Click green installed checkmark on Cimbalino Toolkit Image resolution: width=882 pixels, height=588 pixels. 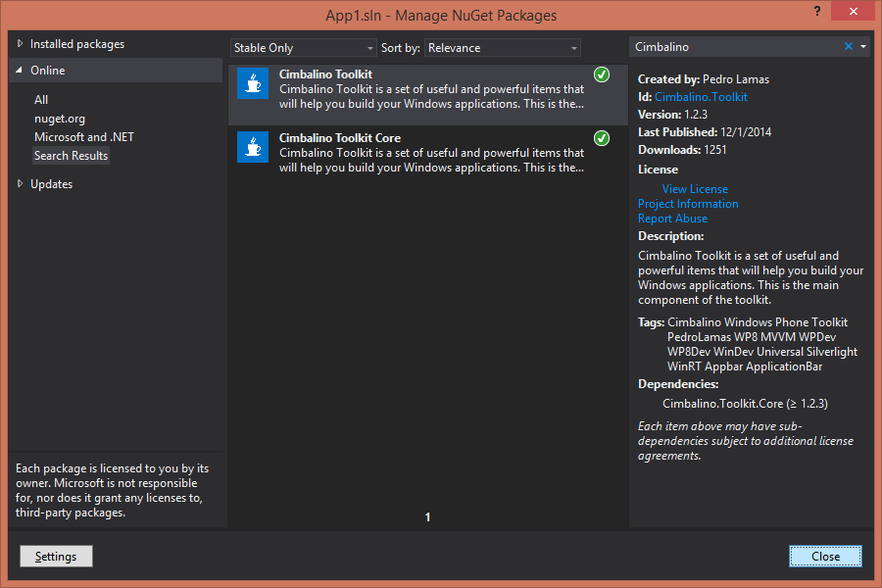(x=602, y=74)
